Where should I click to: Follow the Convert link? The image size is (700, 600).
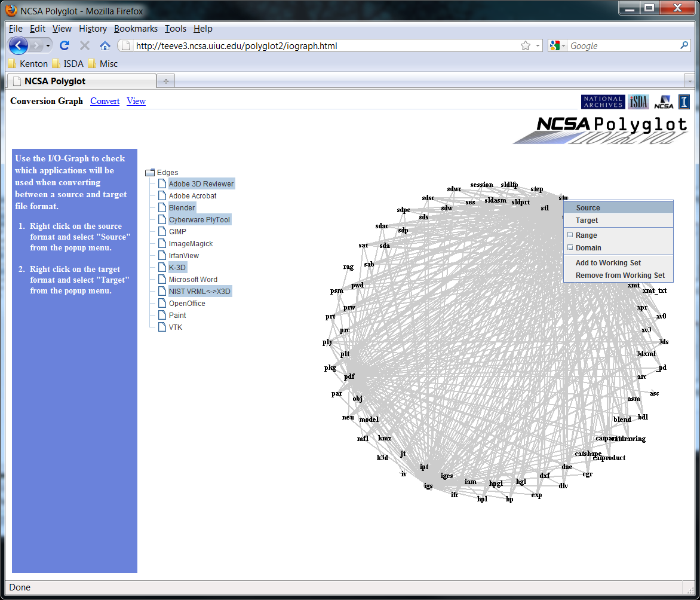[105, 101]
